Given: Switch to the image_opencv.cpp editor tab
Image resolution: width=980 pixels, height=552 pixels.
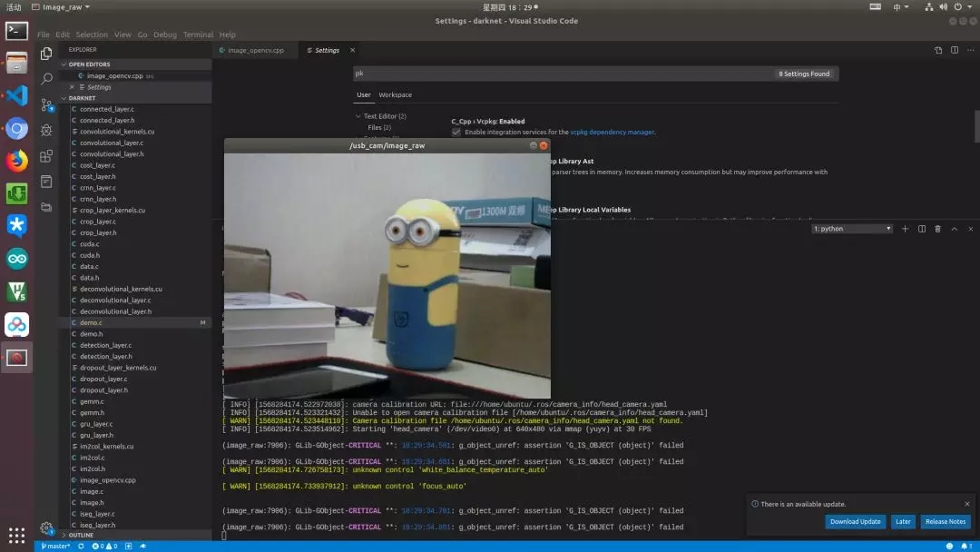Looking at the screenshot, I should (254, 51).
